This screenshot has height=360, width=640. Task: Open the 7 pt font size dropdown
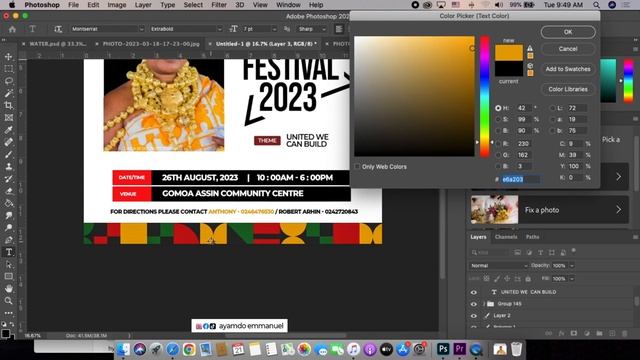tap(274, 29)
